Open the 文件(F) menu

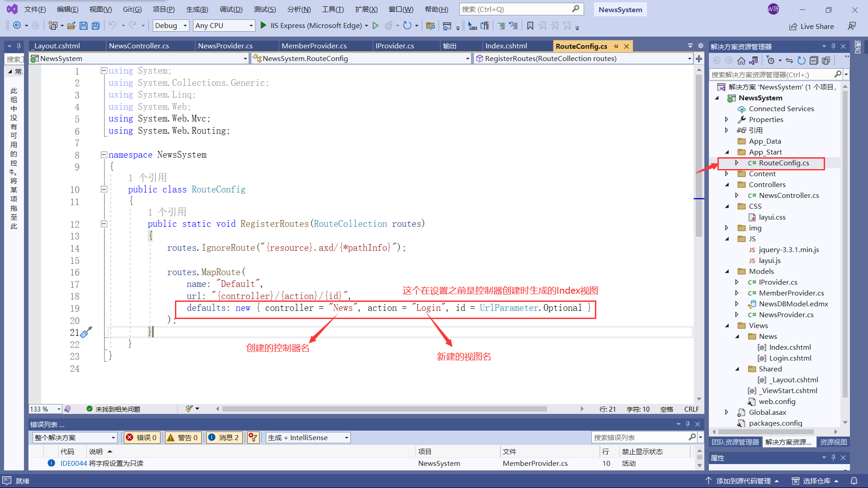pos(35,9)
